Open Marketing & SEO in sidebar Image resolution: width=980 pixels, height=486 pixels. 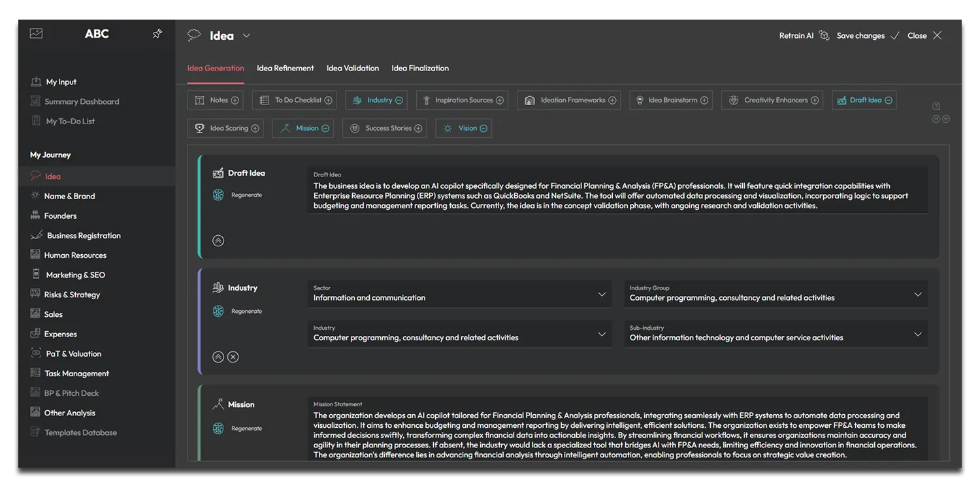[75, 275]
